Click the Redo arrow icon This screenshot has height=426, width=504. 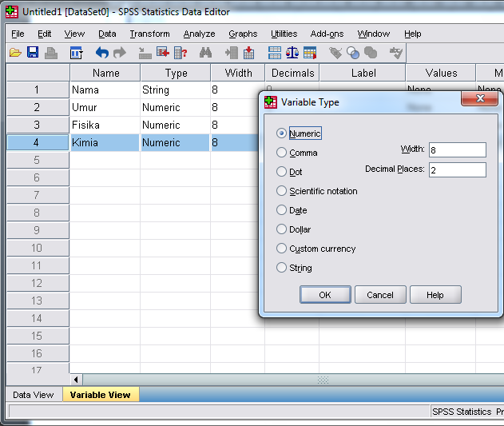click(x=120, y=53)
